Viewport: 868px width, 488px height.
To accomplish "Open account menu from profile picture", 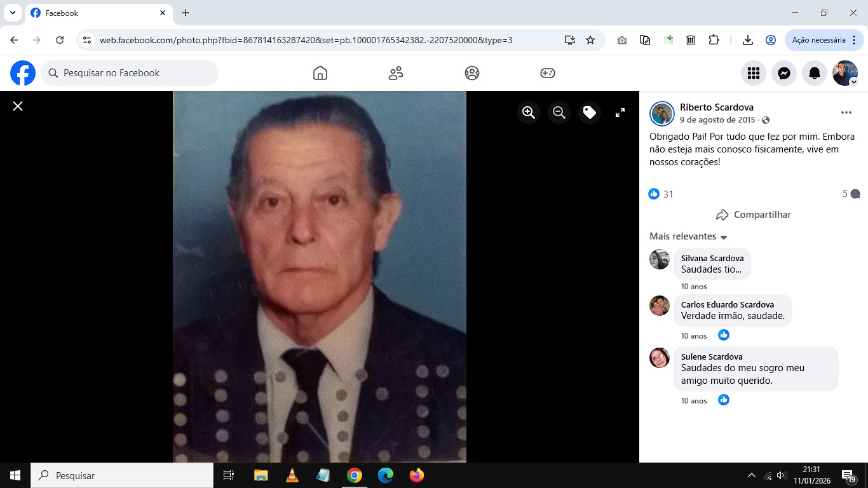I will (845, 73).
